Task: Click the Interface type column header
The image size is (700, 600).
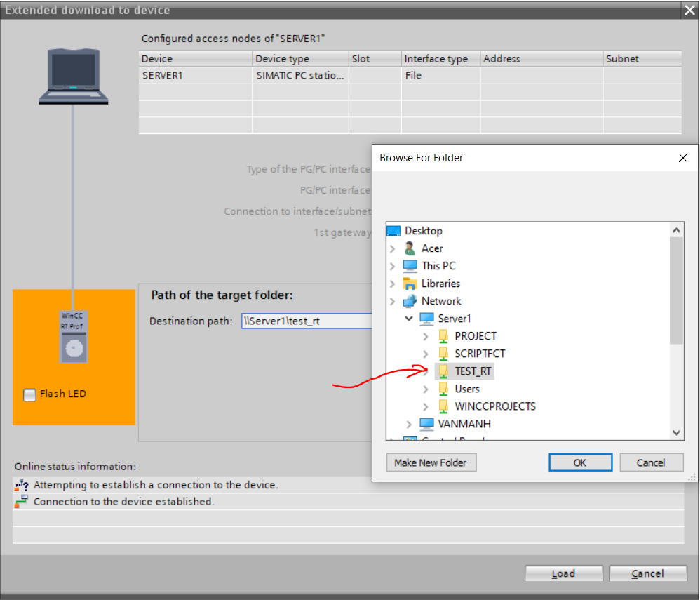Action: tap(440, 58)
